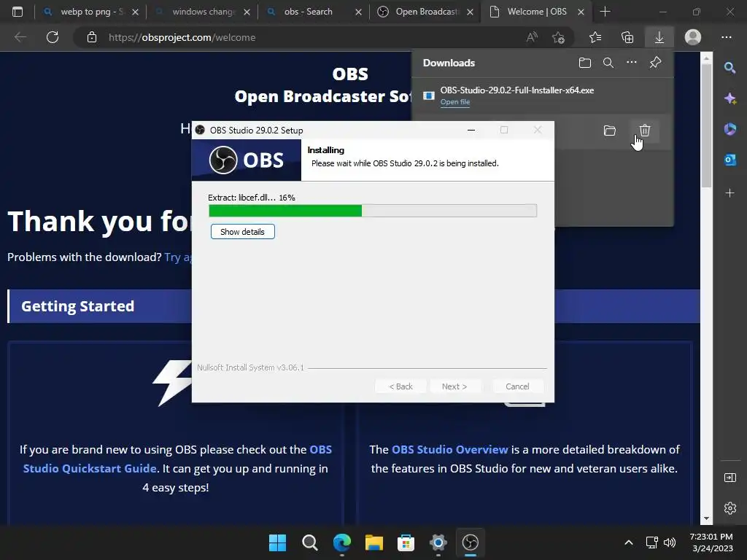Close the 'webp to png' tab
Viewport: 747px width, 560px height.
coord(135,12)
